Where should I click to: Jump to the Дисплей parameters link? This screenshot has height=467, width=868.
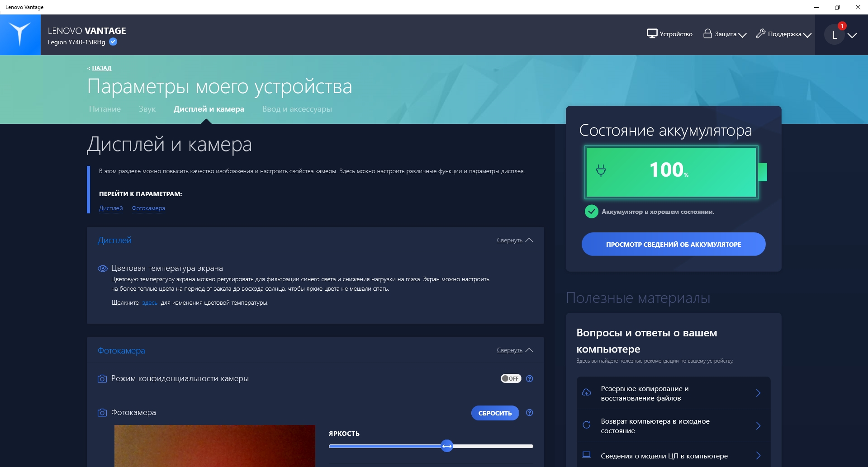(x=111, y=208)
